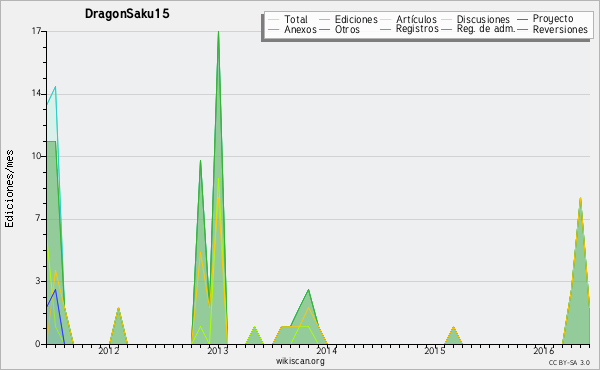Select the Ediciones legend entry
The height and width of the screenshot is (370, 600).
pos(356,19)
